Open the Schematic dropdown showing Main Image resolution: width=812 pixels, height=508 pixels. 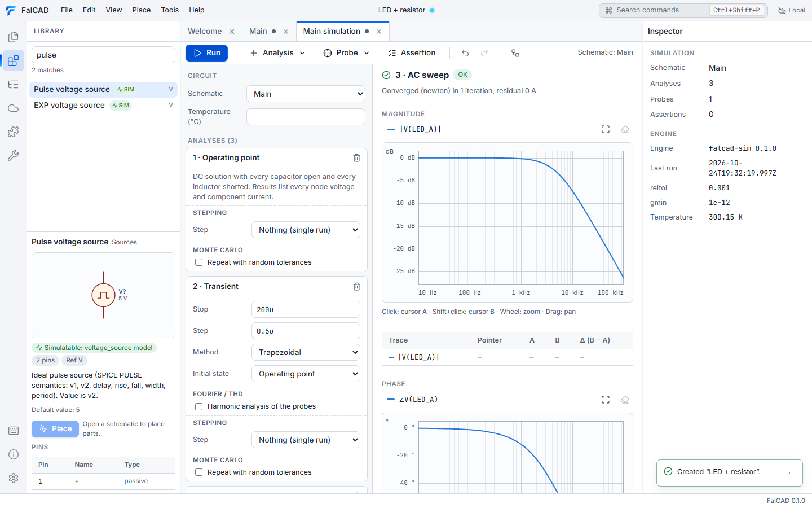click(306, 94)
